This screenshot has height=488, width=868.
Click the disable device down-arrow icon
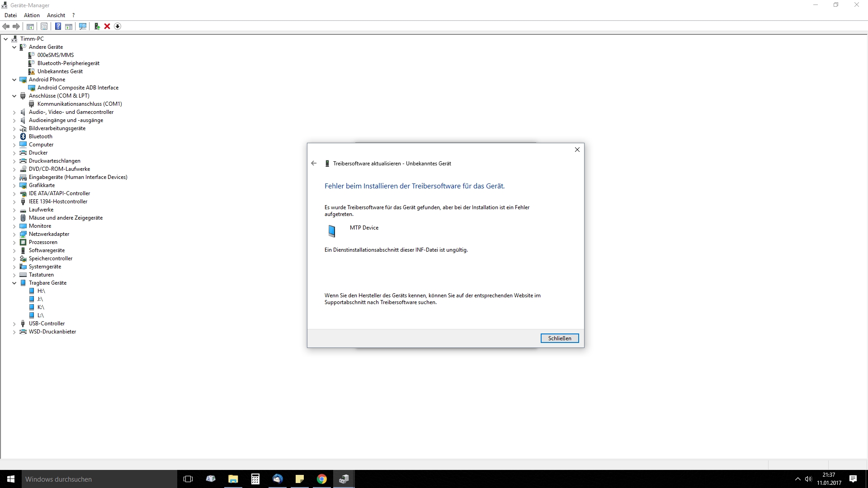[x=118, y=26]
